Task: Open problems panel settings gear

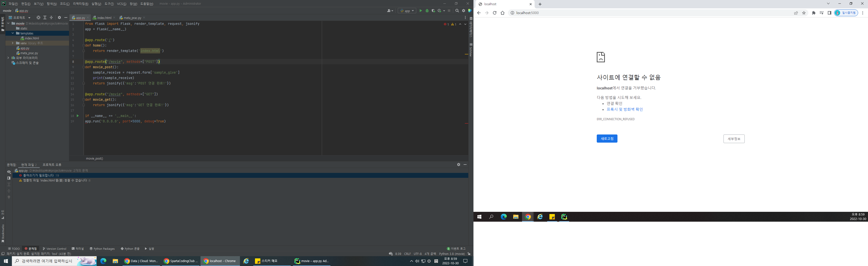Action: (x=459, y=165)
